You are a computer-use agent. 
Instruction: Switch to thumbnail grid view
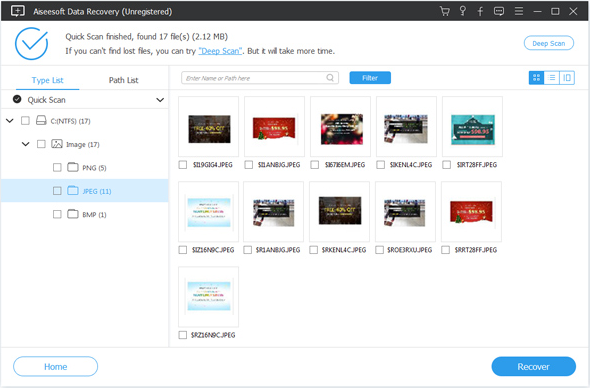click(x=537, y=78)
